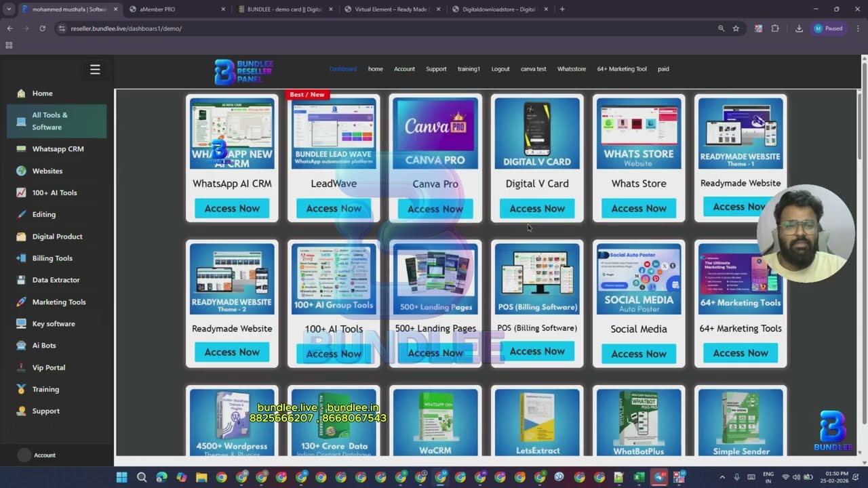Switch to the Virtual Element tab
868x488 pixels.
[392, 9]
